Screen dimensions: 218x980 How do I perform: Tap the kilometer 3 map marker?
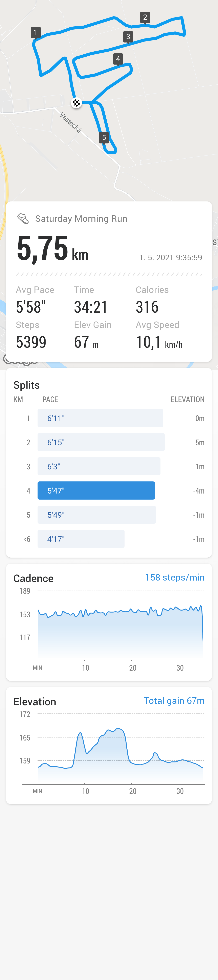128,37
